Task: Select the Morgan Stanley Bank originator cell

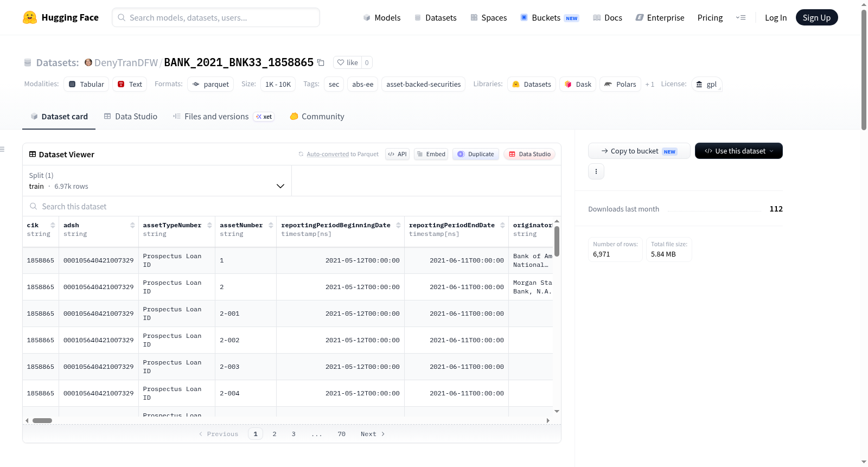Action: pos(532,287)
